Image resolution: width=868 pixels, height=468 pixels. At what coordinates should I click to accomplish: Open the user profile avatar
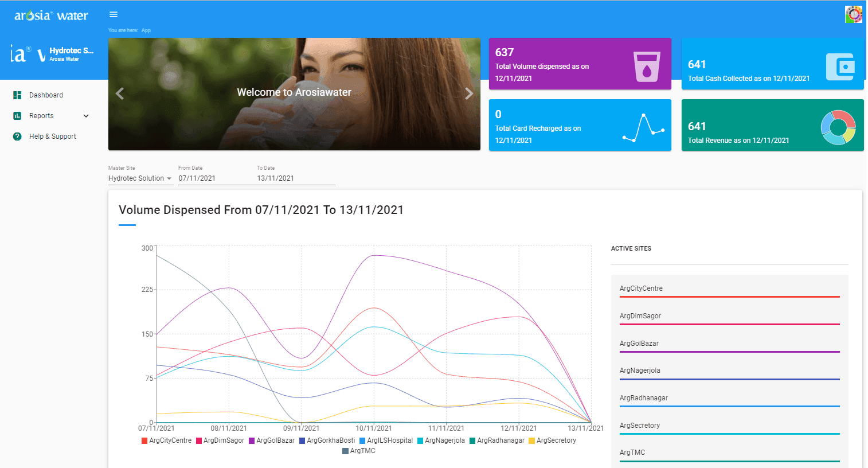tap(853, 14)
